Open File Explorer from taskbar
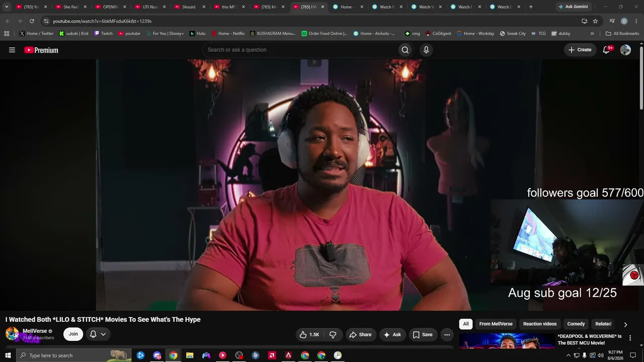 click(190, 355)
